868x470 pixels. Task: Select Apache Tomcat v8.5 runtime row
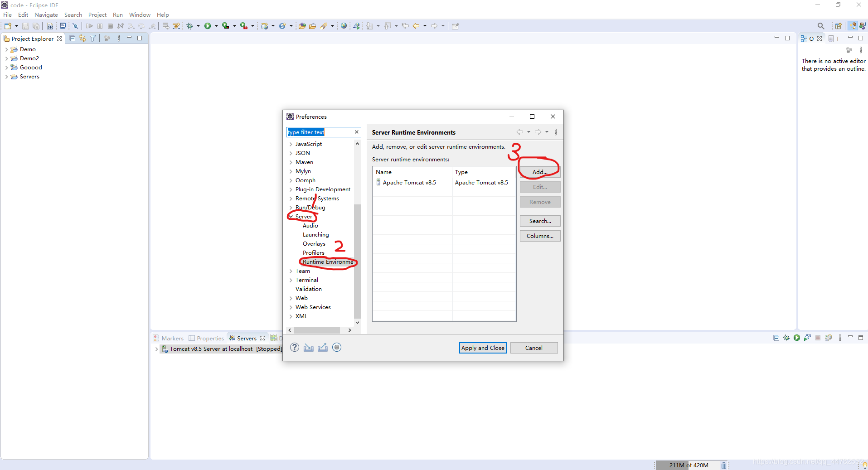(x=444, y=183)
